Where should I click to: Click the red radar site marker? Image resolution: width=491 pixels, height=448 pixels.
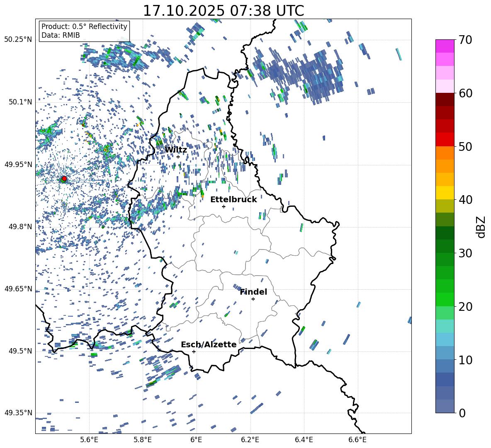[x=64, y=179]
